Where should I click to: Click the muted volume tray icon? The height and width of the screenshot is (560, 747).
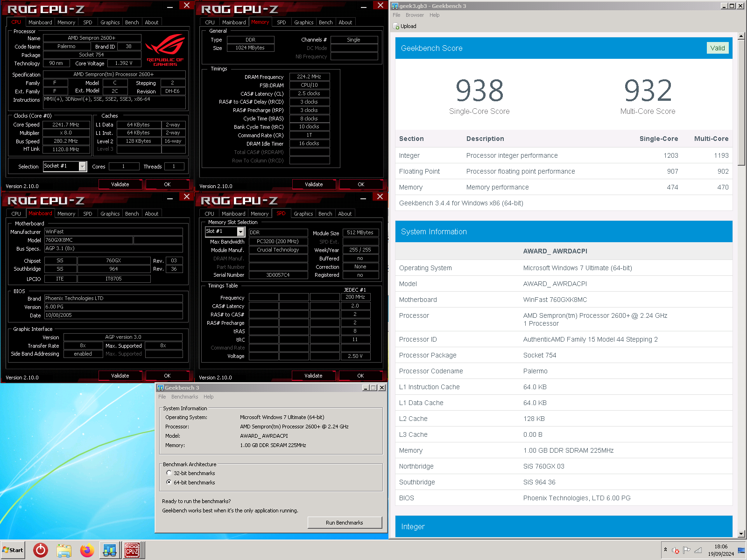click(x=675, y=550)
